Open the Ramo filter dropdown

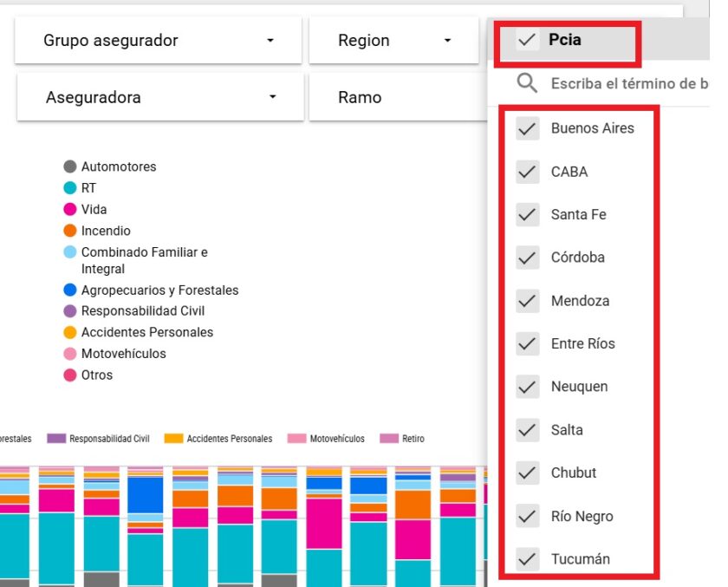[393, 97]
